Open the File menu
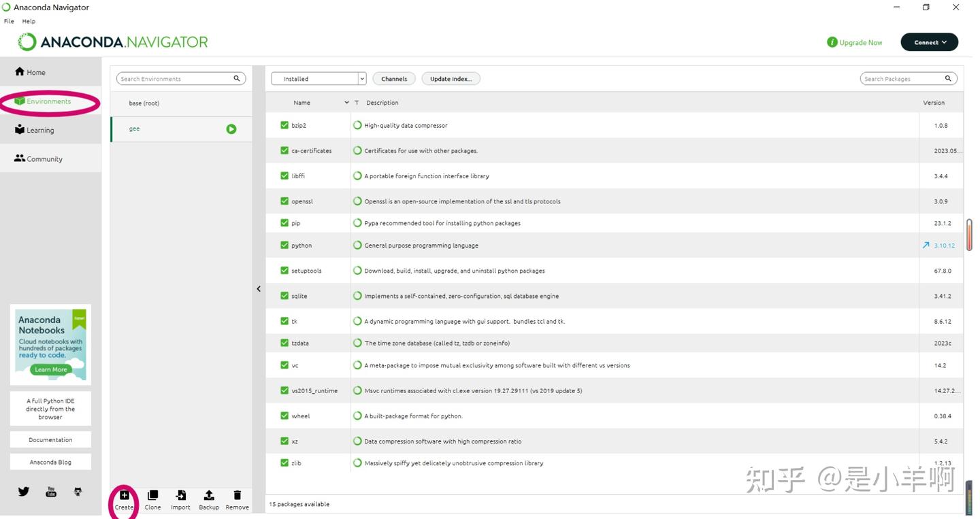Viewport: 980px width, 519px height. pyautogui.click(x=9, y=21)
